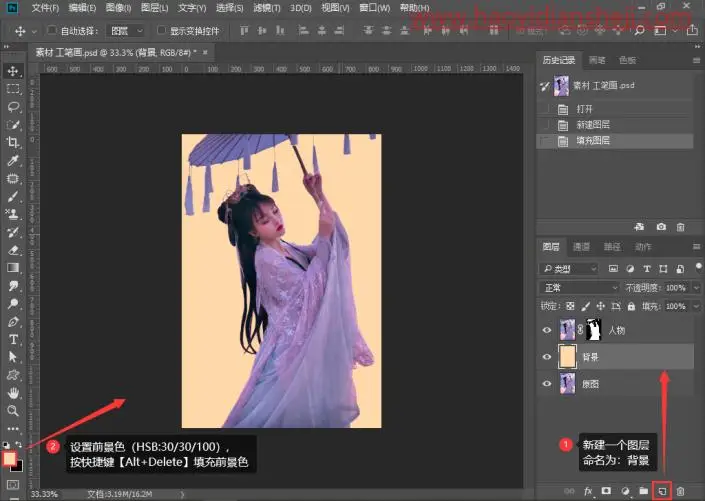The image size is (705, 501).
Task: Select 打开 history state
Action: pos(615,109)
